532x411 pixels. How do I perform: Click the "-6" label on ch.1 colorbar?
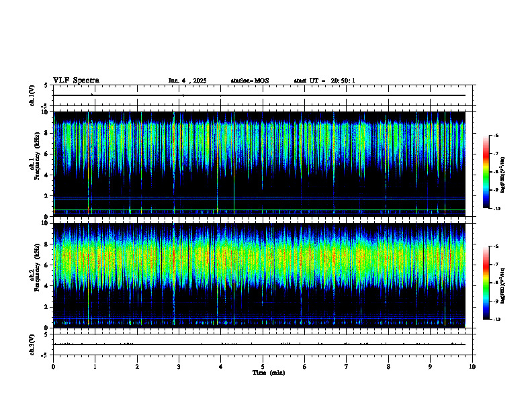coord(496,135)
